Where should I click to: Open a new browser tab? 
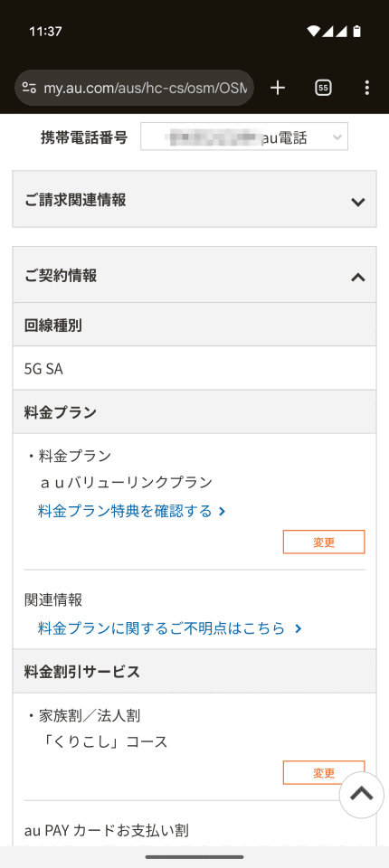coord(278,88)
